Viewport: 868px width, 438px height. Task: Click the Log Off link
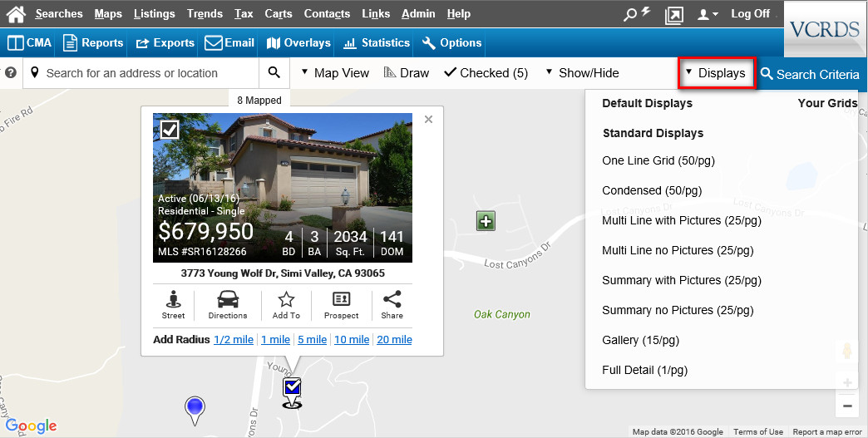750,14
